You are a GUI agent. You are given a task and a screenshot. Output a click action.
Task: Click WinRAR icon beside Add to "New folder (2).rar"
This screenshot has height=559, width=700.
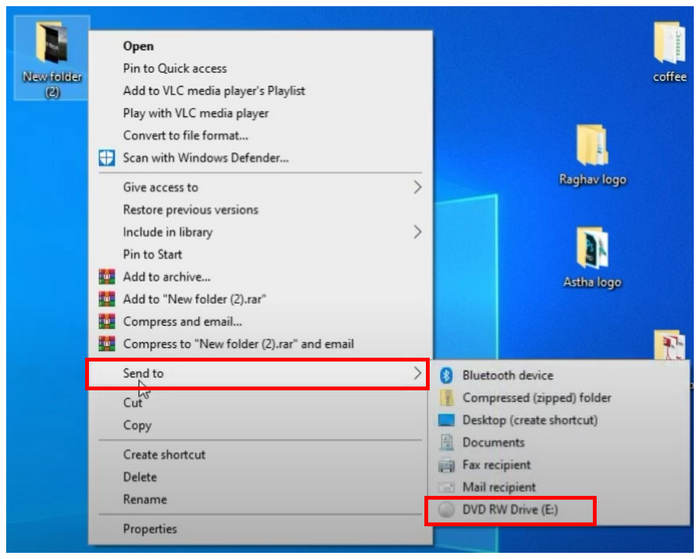107,299
